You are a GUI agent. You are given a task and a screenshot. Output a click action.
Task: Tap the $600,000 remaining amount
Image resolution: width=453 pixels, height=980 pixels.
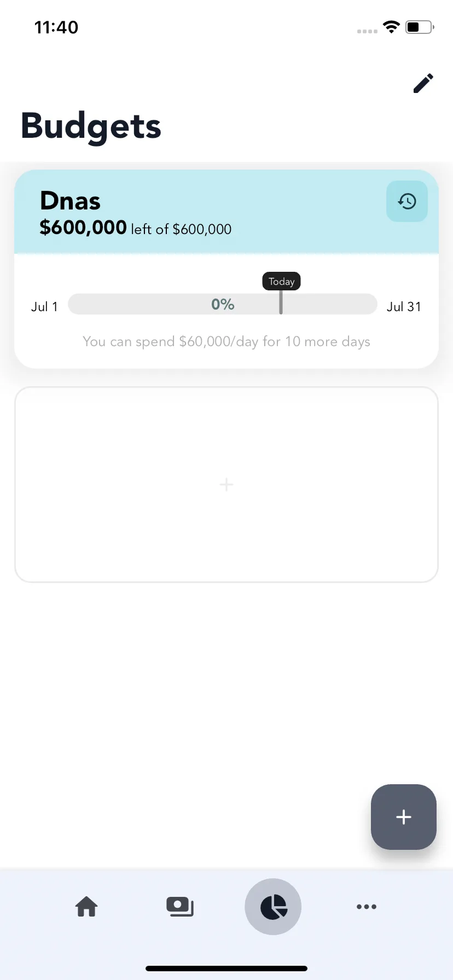click(x=83, y=227)
